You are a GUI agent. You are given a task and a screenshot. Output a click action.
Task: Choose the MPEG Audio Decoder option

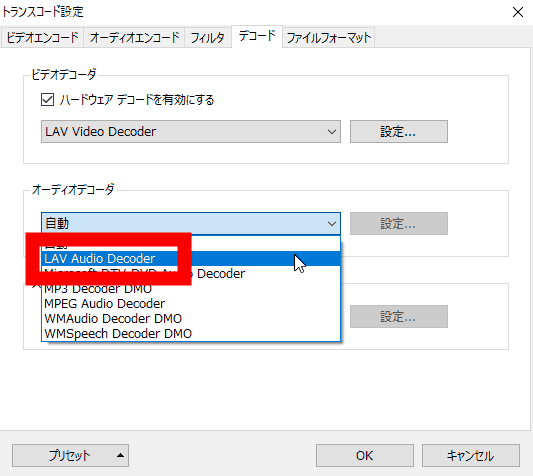click(191, 304)
